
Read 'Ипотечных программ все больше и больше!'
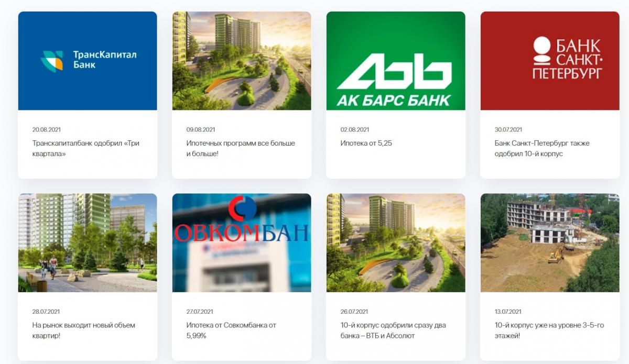pyautogui.click(x=241, y=149)
